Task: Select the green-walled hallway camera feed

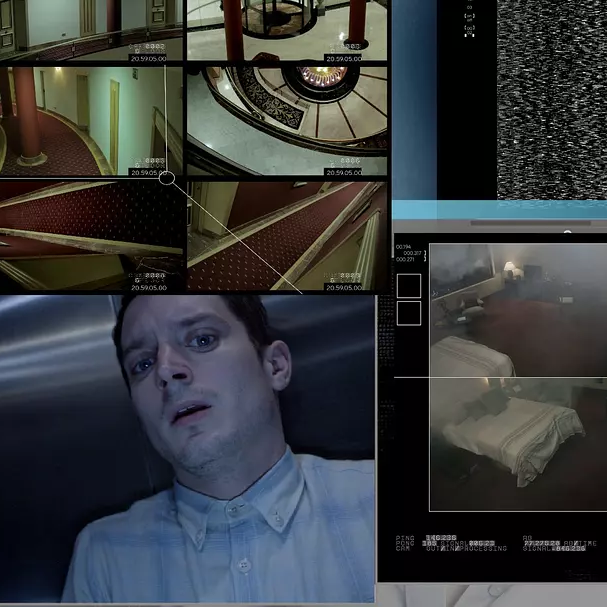Action: click(x=91, y=121)
